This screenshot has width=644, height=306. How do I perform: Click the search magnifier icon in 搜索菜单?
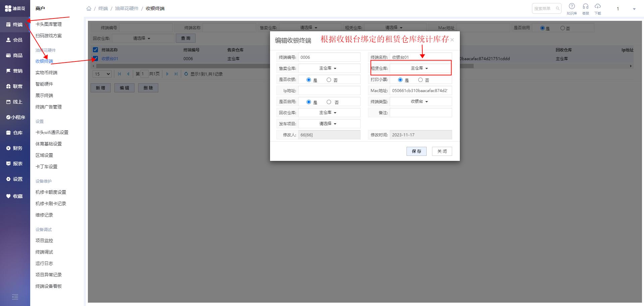(x=557, y=8)
